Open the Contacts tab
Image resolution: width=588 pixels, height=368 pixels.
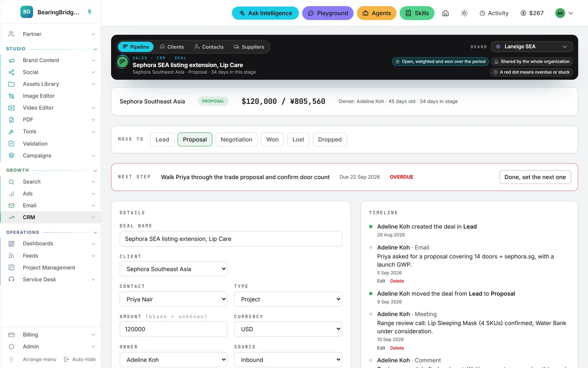tap(209, 47)
